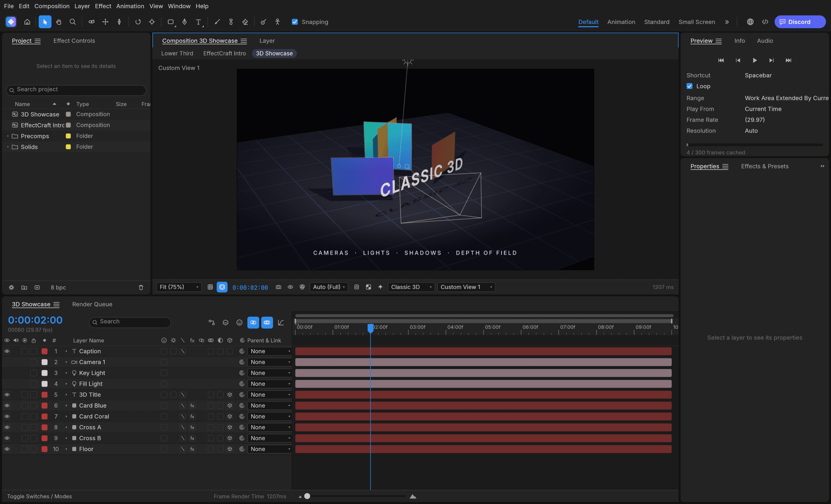Toggle the Snapping checkbox
Viewport: 831px width, 504px height.
295,22
